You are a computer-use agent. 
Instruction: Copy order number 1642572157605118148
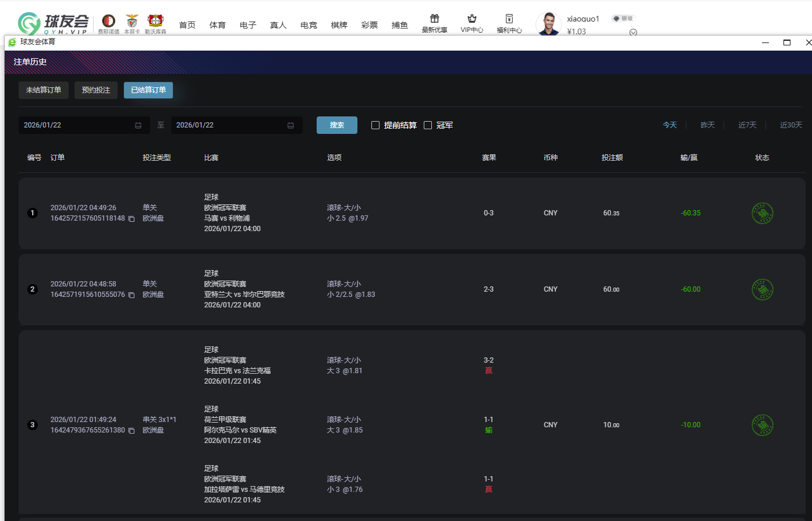point(132,219)
